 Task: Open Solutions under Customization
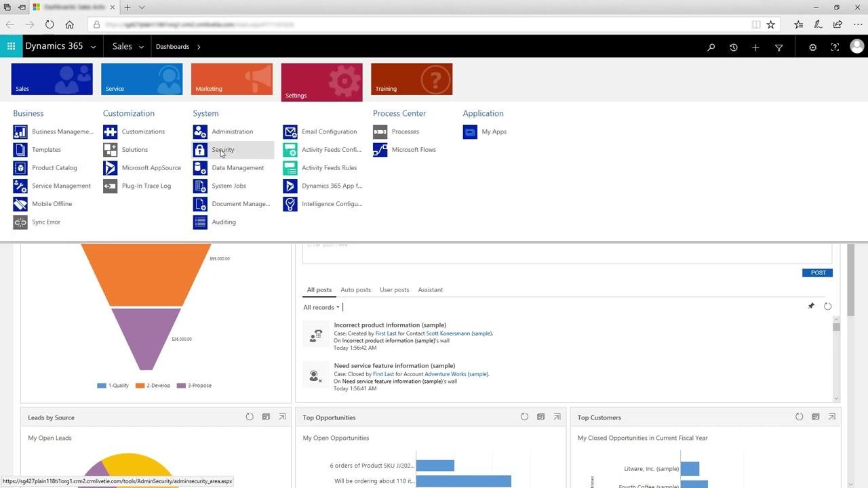tap(125, 150)
